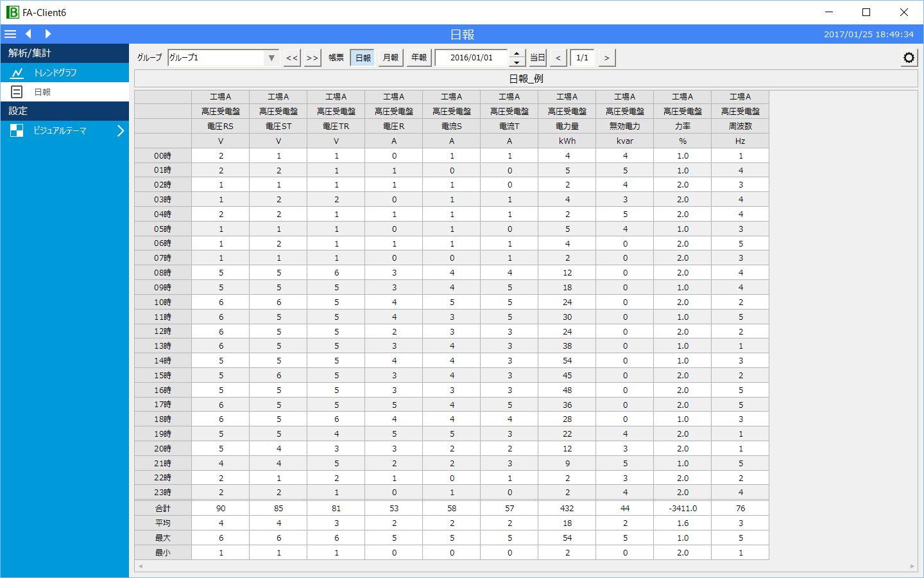Select the 08時 row header
The height and width of the screenshot is (578, 924).
[x=163, y=273]
